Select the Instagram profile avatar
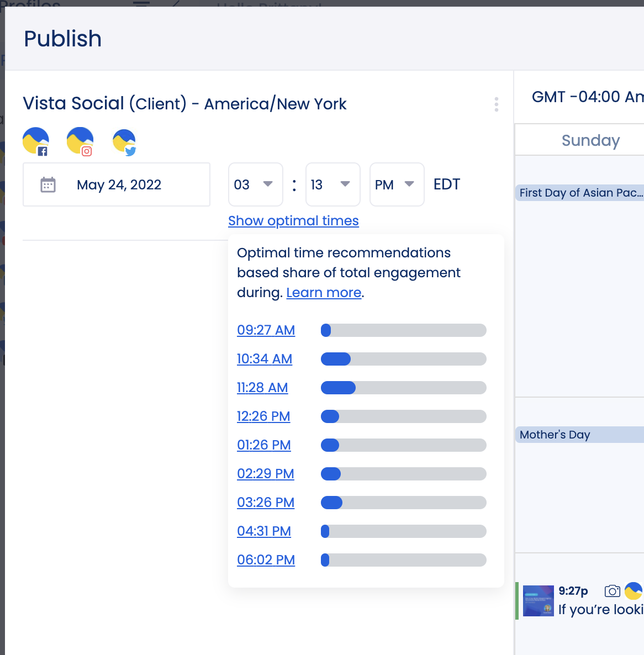 click(x=79, y=141)
